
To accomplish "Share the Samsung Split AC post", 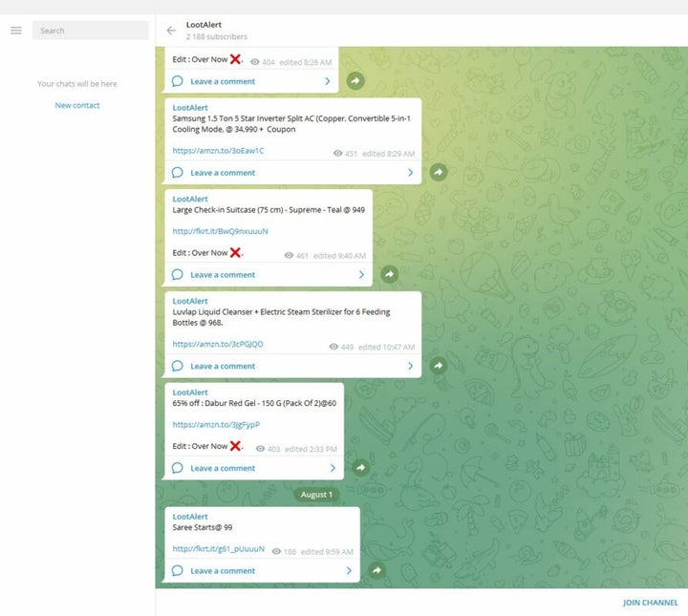I will pyautogui.click(x=438, y=173).
